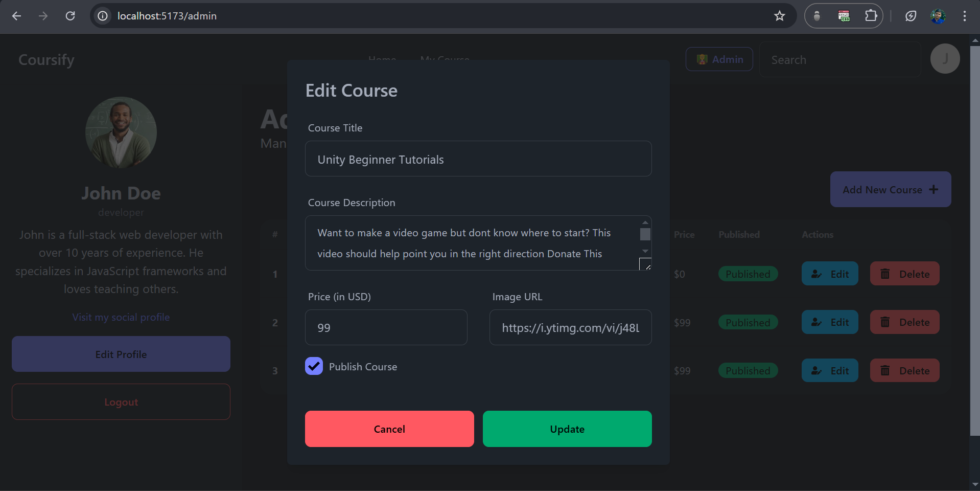Delete the course in row 2
980x491 pixels.
904,322
